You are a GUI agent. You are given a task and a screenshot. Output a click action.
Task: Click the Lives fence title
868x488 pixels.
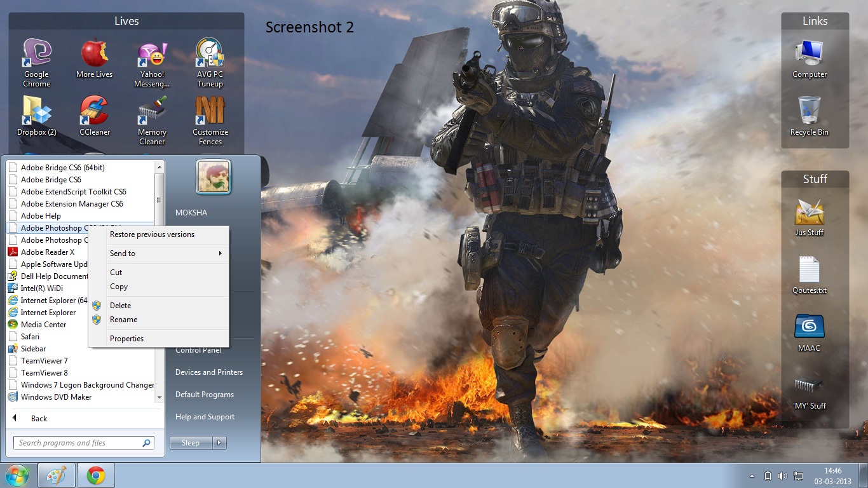(x=126, y=21)
